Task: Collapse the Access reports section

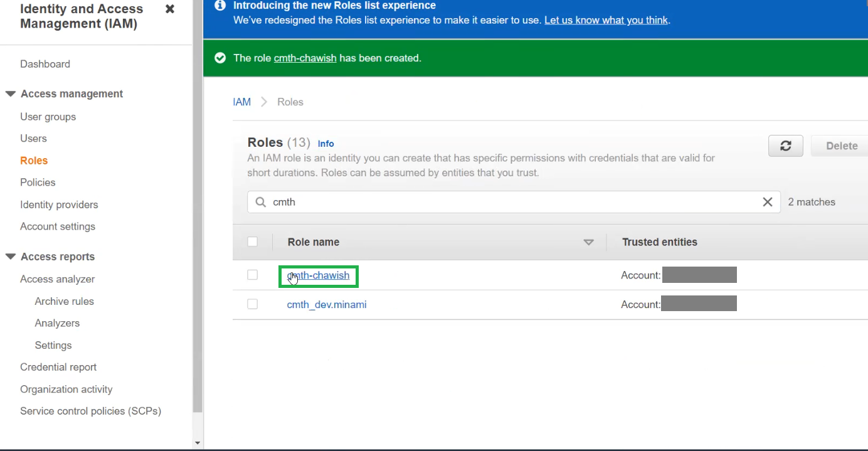Action: coord(10,256)
